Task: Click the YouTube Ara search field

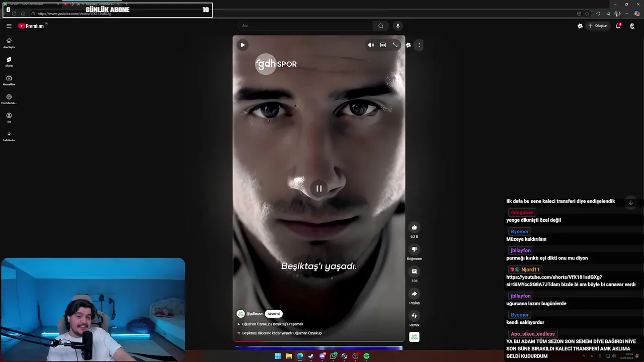Action: point(306,26)
